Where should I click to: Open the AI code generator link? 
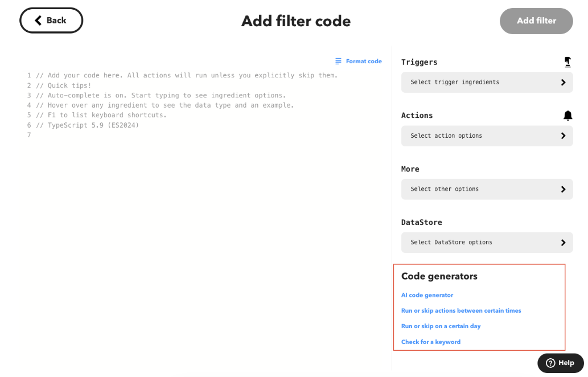point(427,295)
